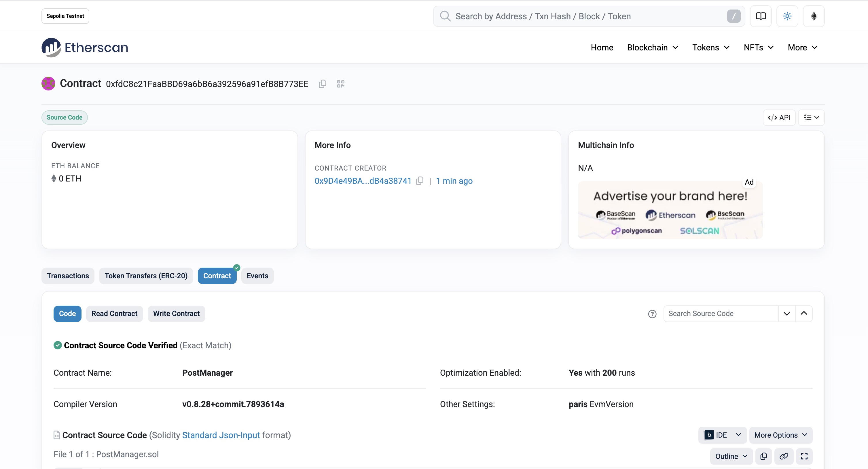Expand the More menu
Viewport: 868px width, 469px height.
click(803, 48)
